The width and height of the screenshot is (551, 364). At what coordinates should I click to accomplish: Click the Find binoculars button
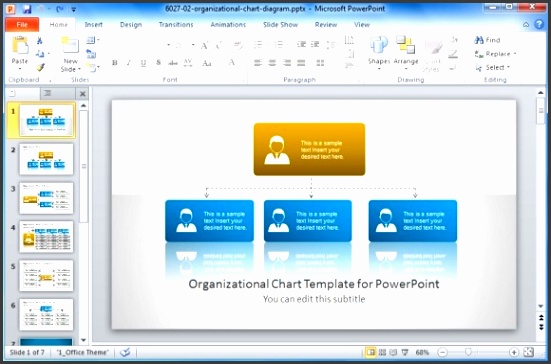click(x=487, y=40)
